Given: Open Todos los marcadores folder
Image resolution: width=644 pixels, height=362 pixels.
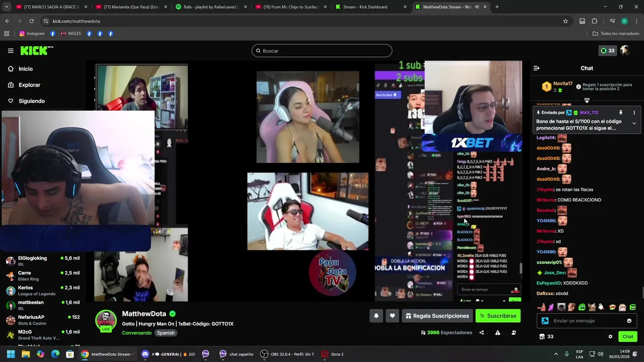Looking at the screenshot, I should pos(616,34).
